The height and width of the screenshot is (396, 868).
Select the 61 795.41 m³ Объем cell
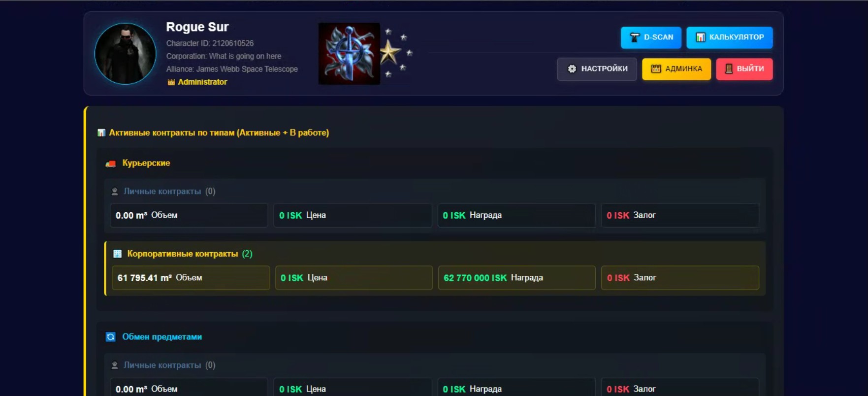pyautogui.click(x=191, y=278)
